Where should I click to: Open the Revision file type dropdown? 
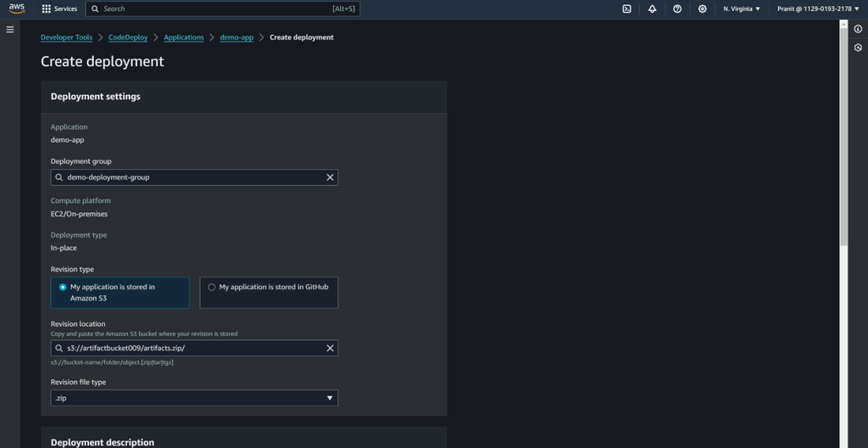click(194, 398)
